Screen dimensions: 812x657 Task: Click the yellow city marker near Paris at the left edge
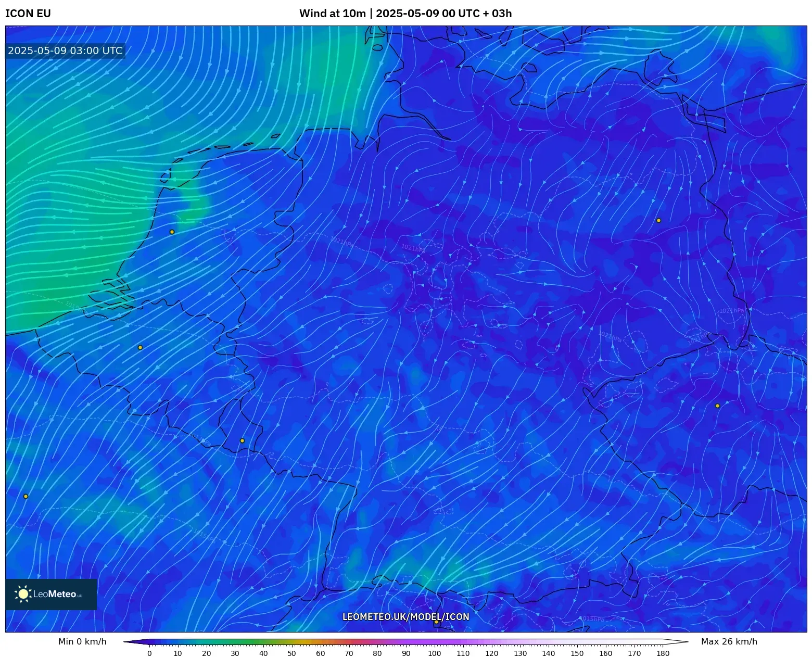pos(26,496)
